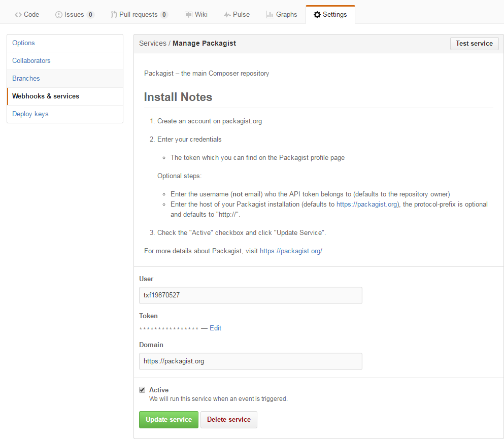Click the Wiki book icon
Viewport: 504px width, 439px height.
tap(188, 14)
